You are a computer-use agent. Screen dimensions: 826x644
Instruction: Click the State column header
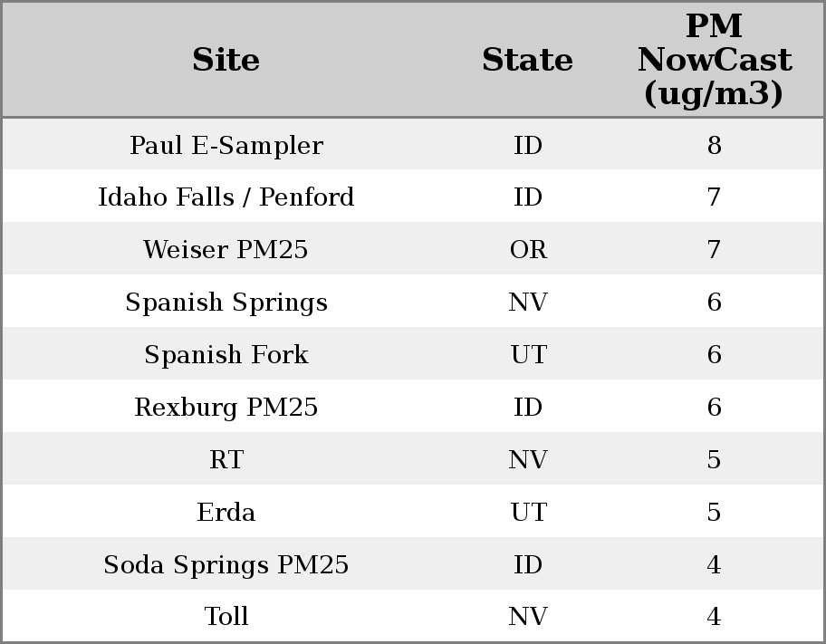pos(527,61)
